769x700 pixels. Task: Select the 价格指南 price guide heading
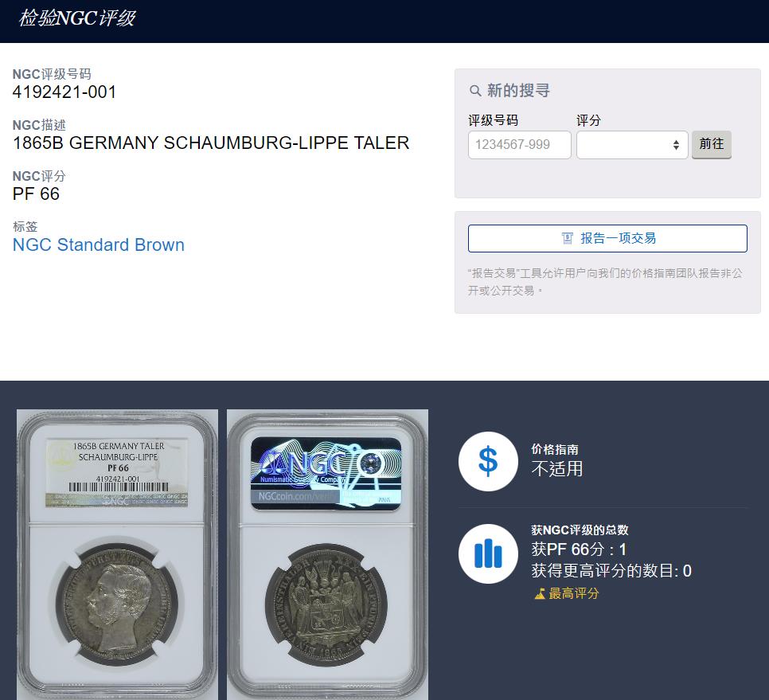tap(555, 449)
